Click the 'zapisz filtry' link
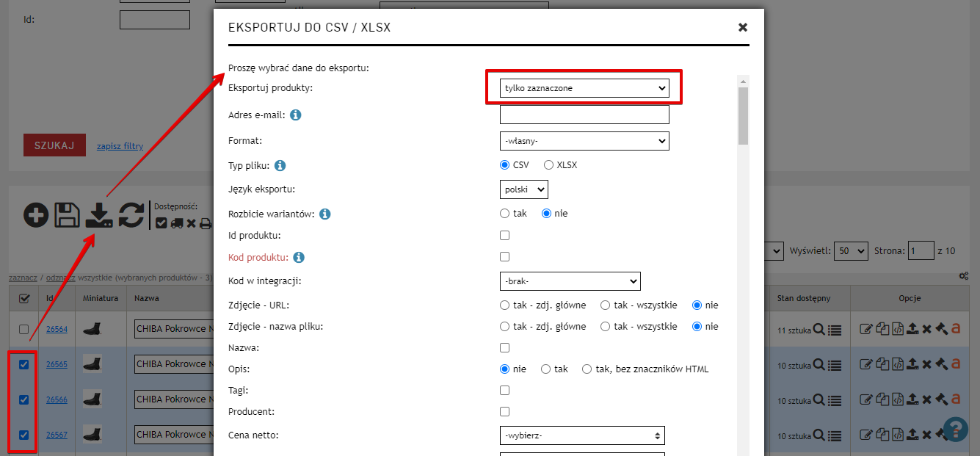The height and width of the screenshot is (456, 980). [120, 146]
